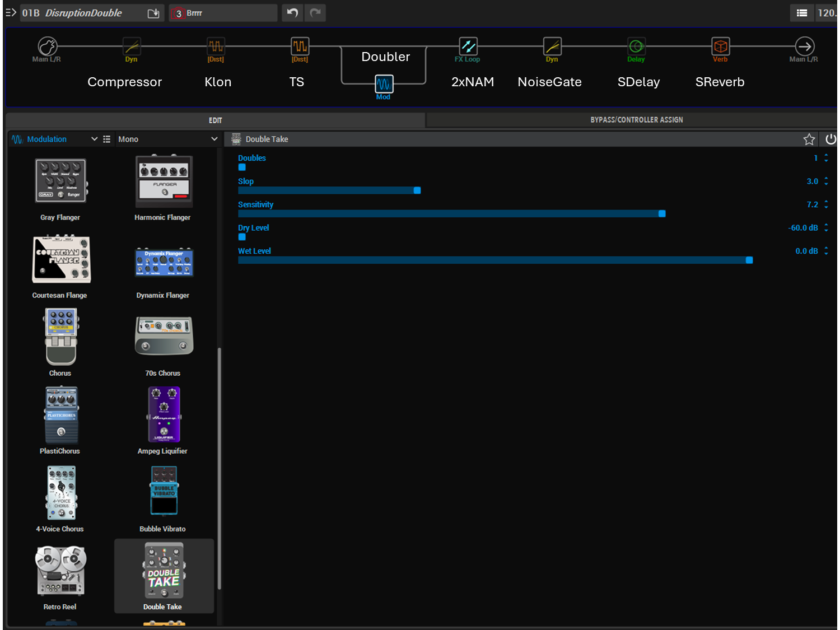Click the undo arrow button
840x630 pixels.
click(292, 13)
